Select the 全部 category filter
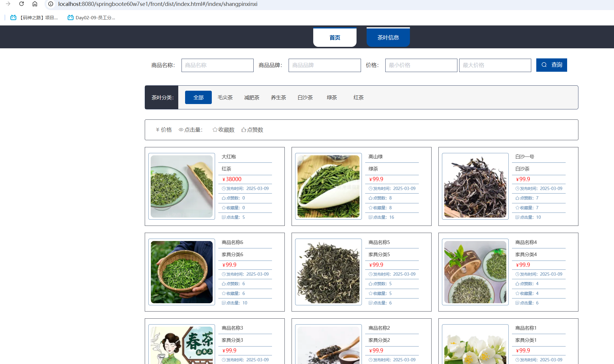The image size is (614, 364). tap(198, 98)
